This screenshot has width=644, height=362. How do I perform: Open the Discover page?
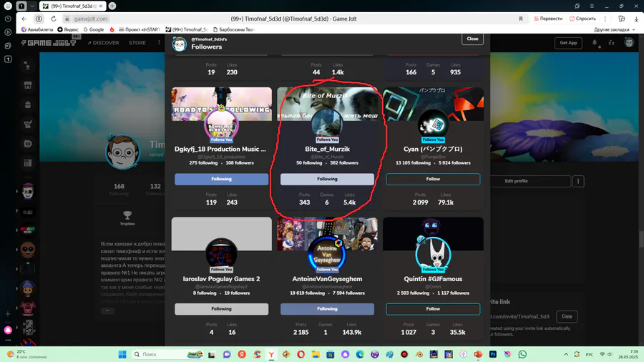(104, 43)
